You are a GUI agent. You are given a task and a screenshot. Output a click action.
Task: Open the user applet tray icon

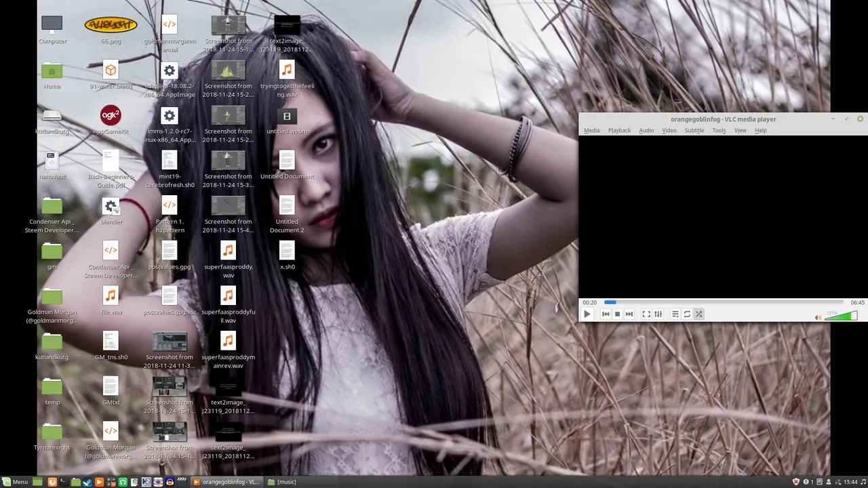tap(829, 482)
